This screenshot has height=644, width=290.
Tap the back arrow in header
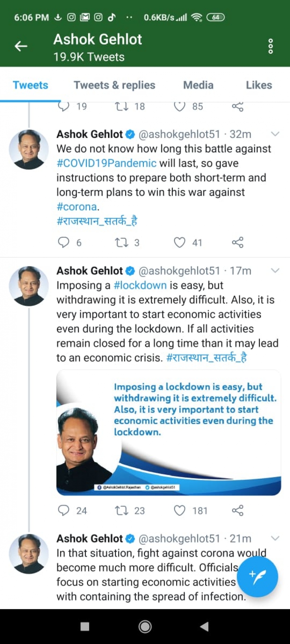point(21,46)
